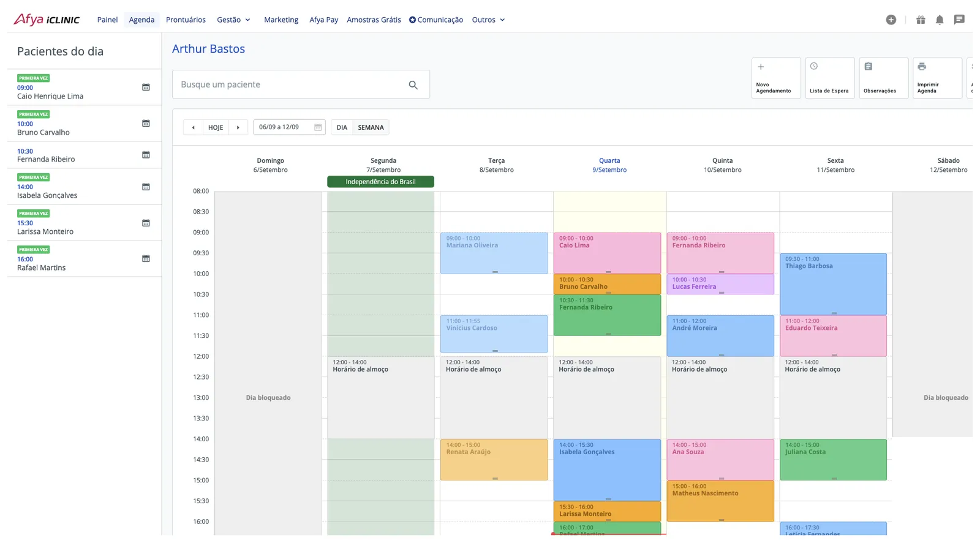Click the plus circle add icon in header
The height and width of the screenshot is (557, 980).
pos(891,20)
